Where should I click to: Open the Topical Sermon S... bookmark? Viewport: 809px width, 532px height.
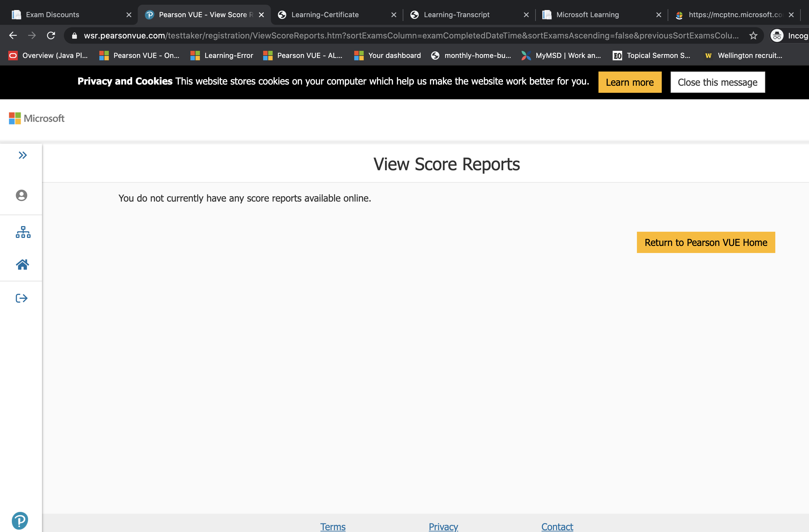click(652, 55)
